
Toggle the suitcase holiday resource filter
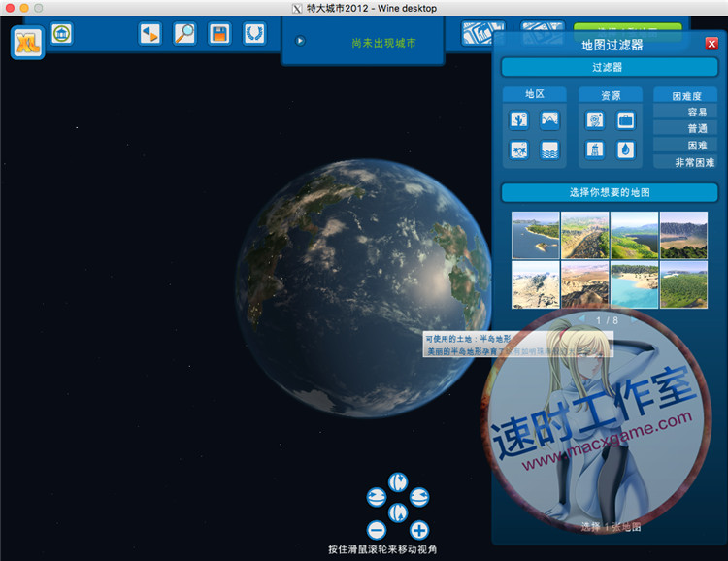click(625, 119)
